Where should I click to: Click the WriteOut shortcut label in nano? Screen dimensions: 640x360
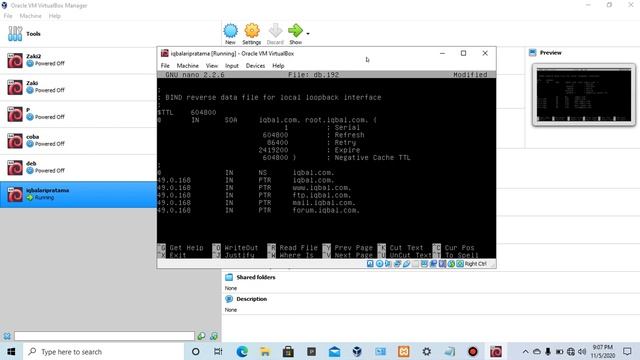pos(241,248)
